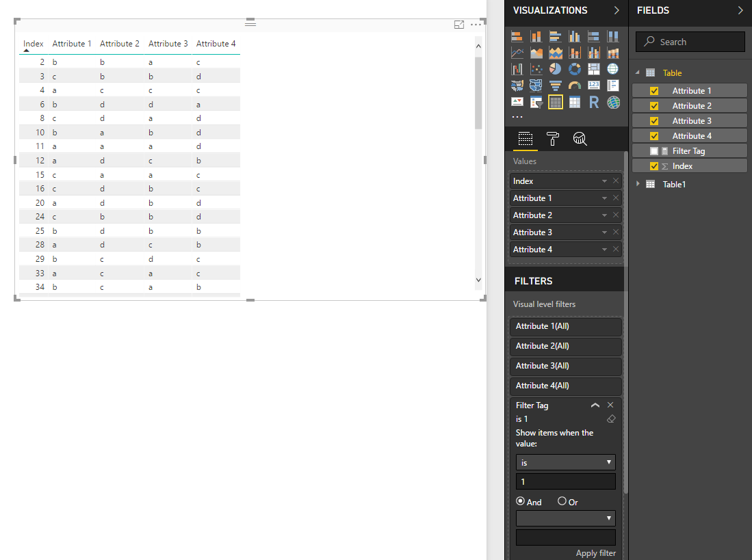Select the ArcGIS map visual
This screenshot has height=560, width=752.
[613, 102]
